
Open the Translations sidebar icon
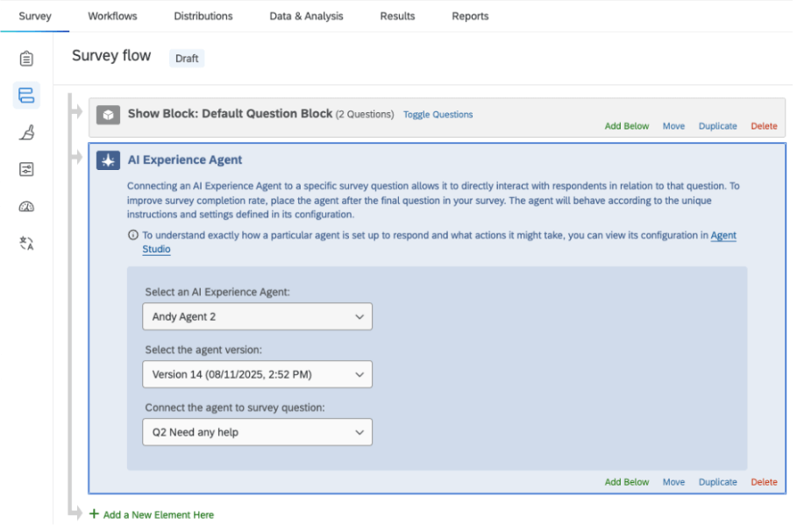[26, 243]
